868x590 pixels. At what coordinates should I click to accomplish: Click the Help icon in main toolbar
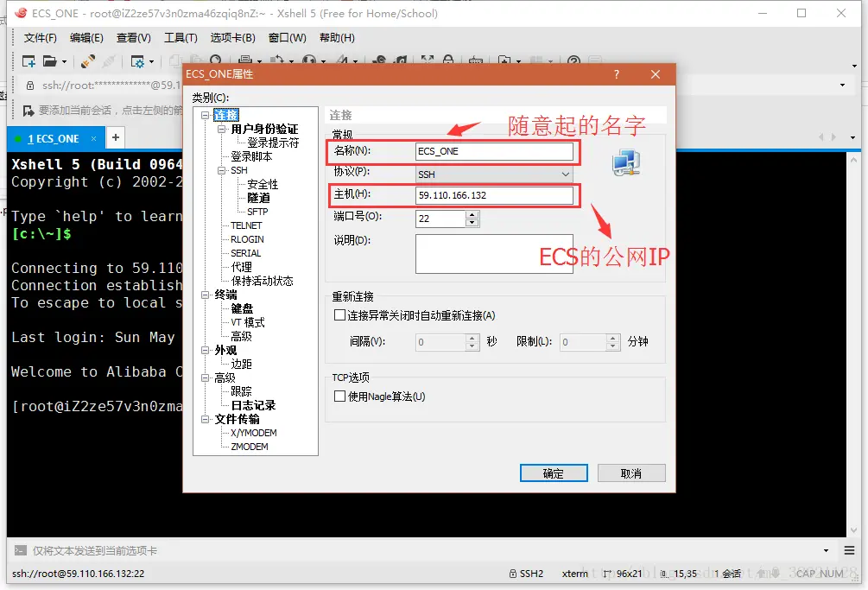574,60
